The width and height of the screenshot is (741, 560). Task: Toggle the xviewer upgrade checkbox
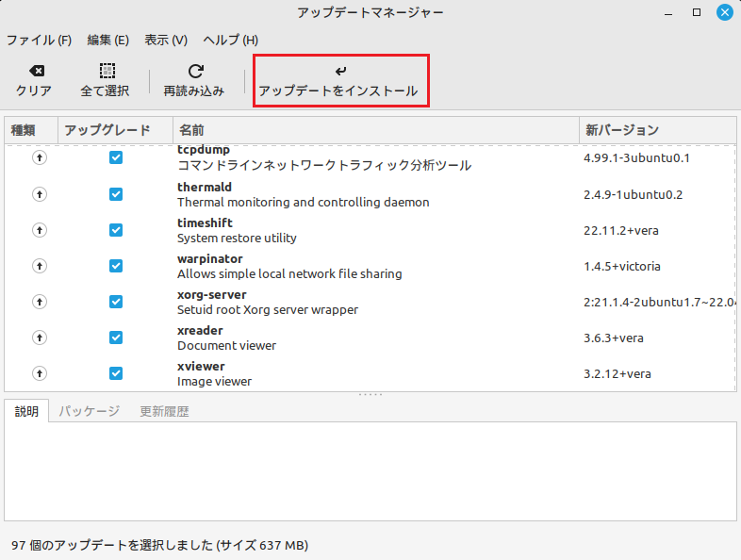(116, 373)
